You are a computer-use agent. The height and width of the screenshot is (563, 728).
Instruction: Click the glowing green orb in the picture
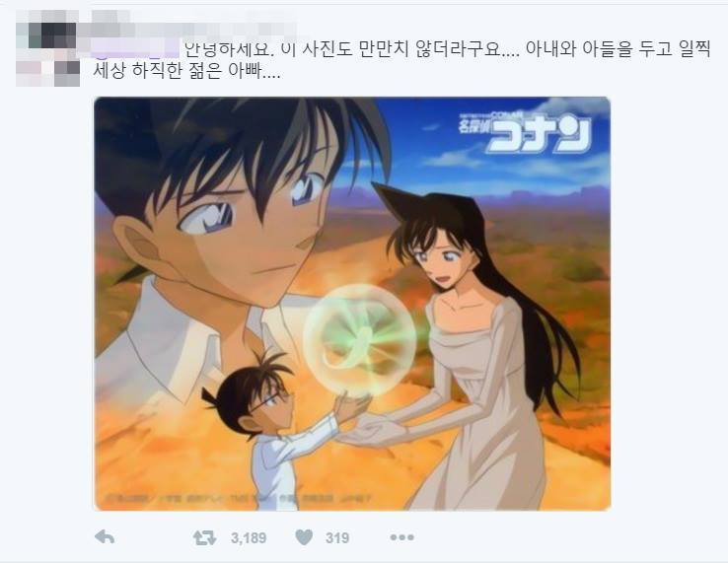pos(358,340)
